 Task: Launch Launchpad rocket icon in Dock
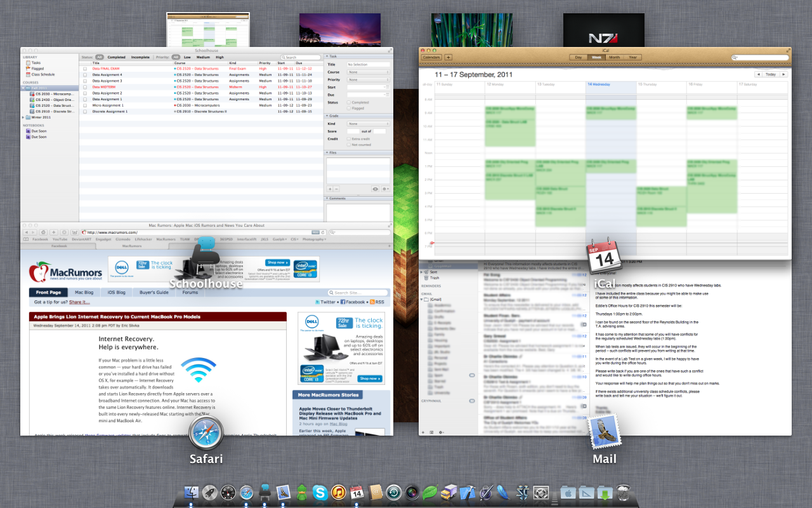pyautogui.click(x=210, y=492)
